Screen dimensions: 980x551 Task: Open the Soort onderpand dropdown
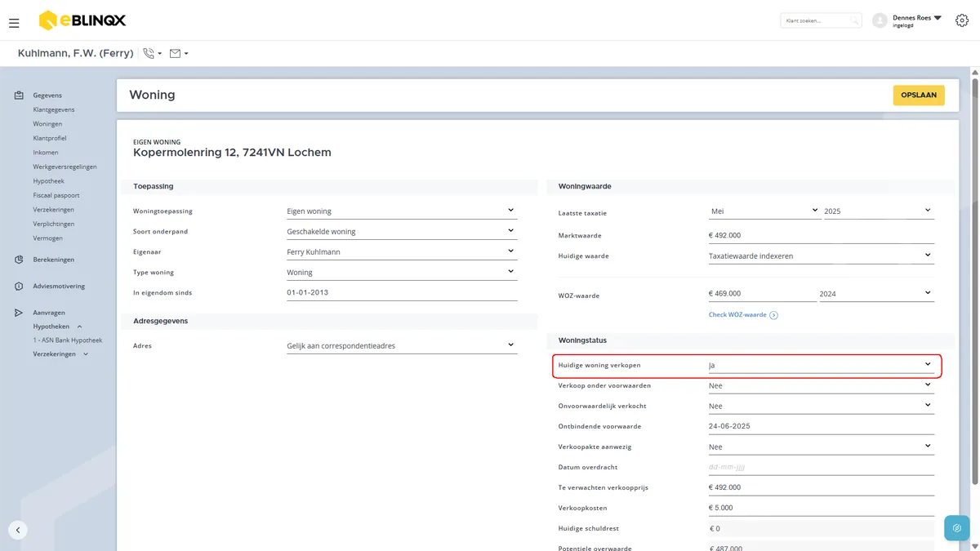coord(402,231)
